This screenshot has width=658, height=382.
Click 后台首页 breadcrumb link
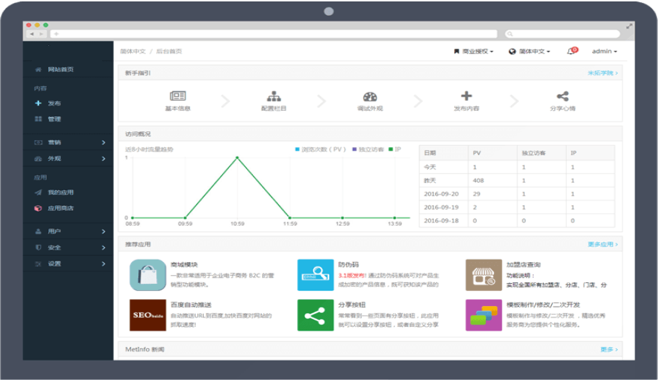[x=169, y=51]
